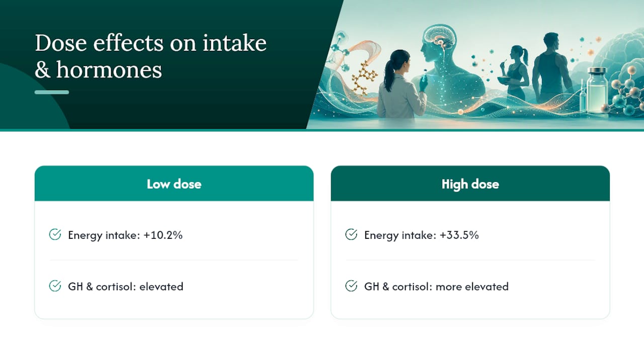This screenshot has width=644, height=362.
Task: Click the muscular man in the tank top
Action: [552, 68]
